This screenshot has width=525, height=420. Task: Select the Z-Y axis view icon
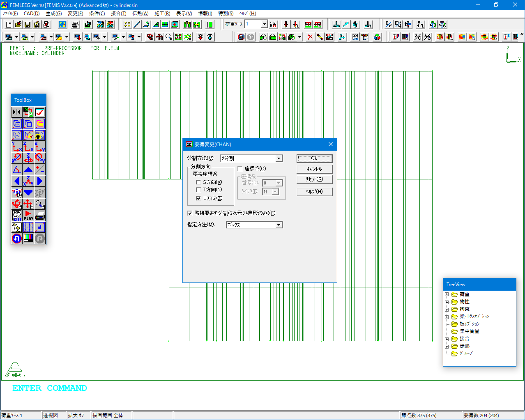[40, 147]
